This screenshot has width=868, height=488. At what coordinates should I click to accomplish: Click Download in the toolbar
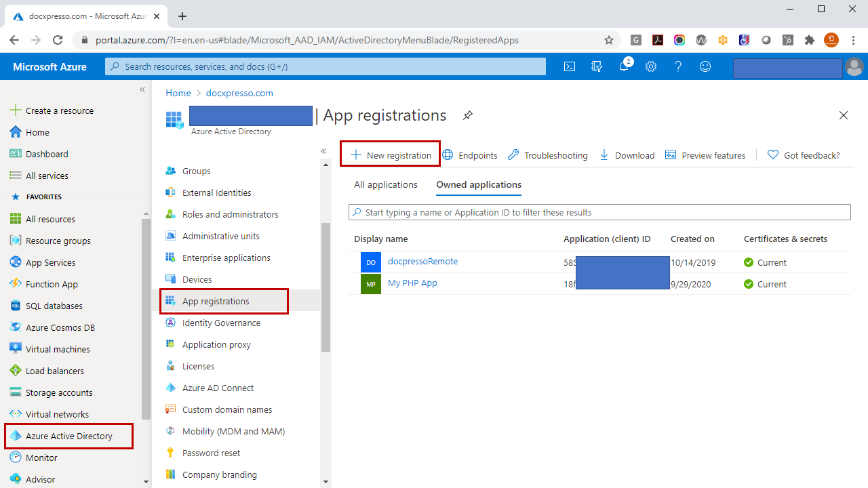[627, 155]
